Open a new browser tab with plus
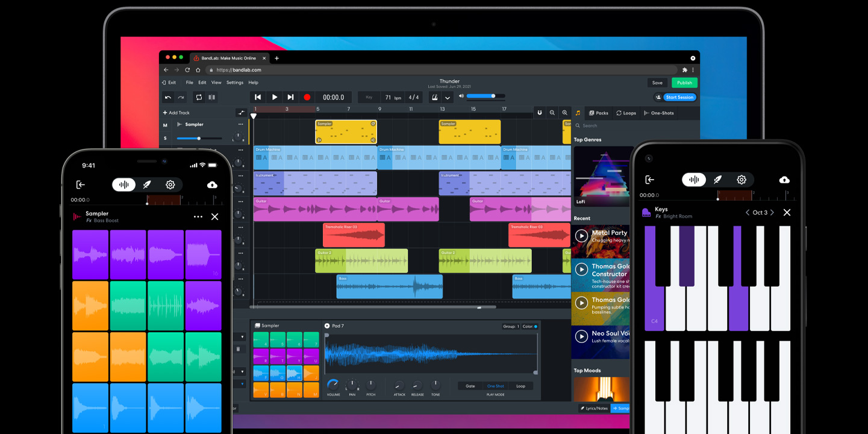 (x=276, y=58)
